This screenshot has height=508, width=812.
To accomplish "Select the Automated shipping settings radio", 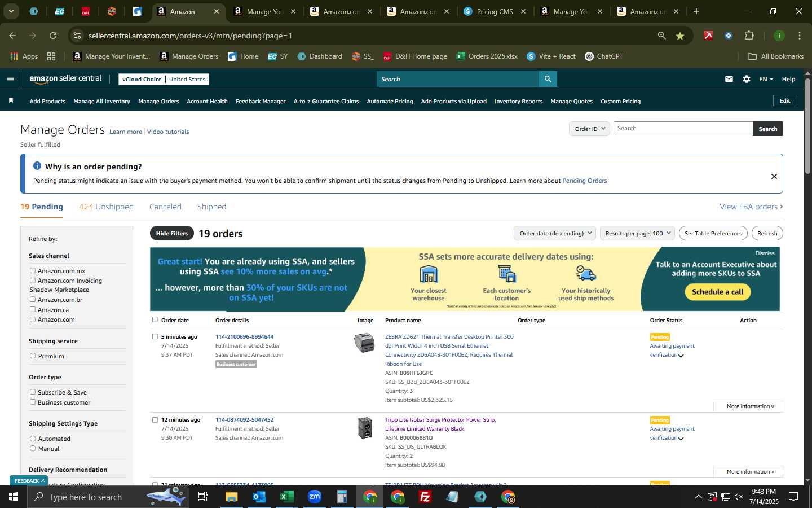I will pyautogui.click(x=33, y=439).
